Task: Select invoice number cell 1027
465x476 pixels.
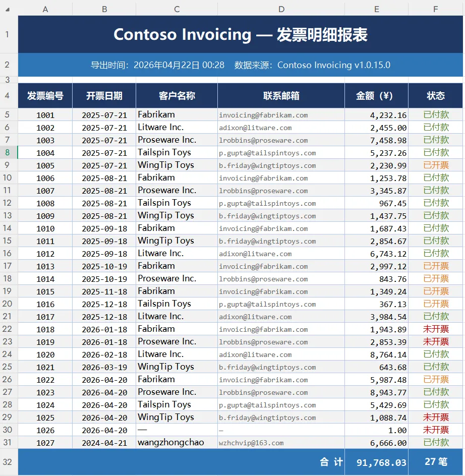Action: tap(45, 443)
